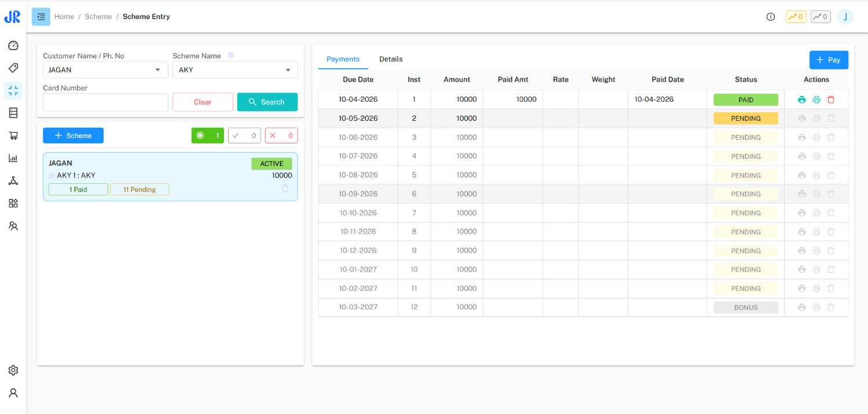Open the bar chart reports icon

[x=13, y=158]
